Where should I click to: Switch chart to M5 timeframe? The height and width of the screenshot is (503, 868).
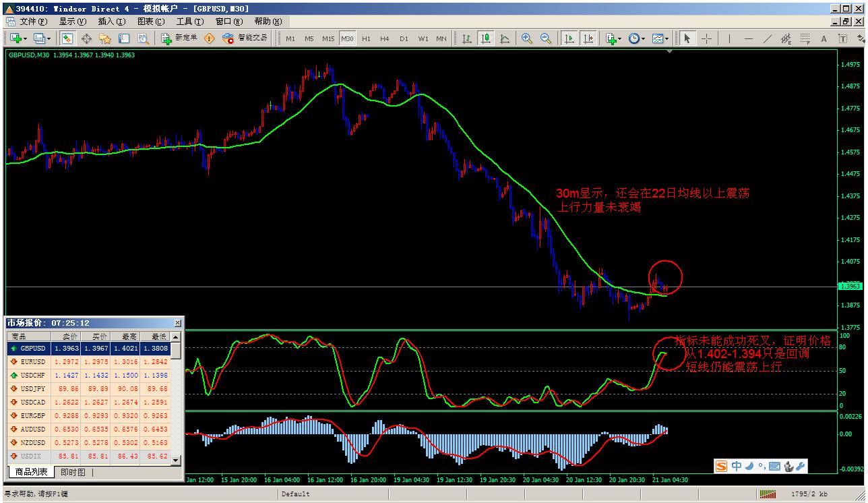pyautogui.click(x=309, y=38)
